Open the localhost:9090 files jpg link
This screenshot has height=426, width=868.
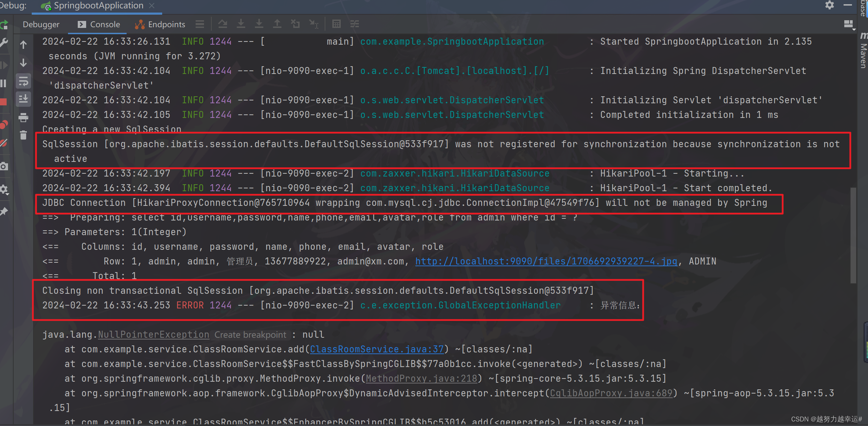(x=546, y=261)
